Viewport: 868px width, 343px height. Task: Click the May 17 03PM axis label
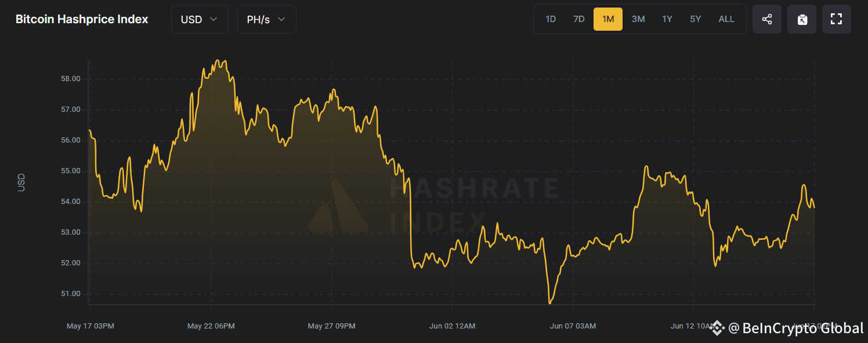91,326
